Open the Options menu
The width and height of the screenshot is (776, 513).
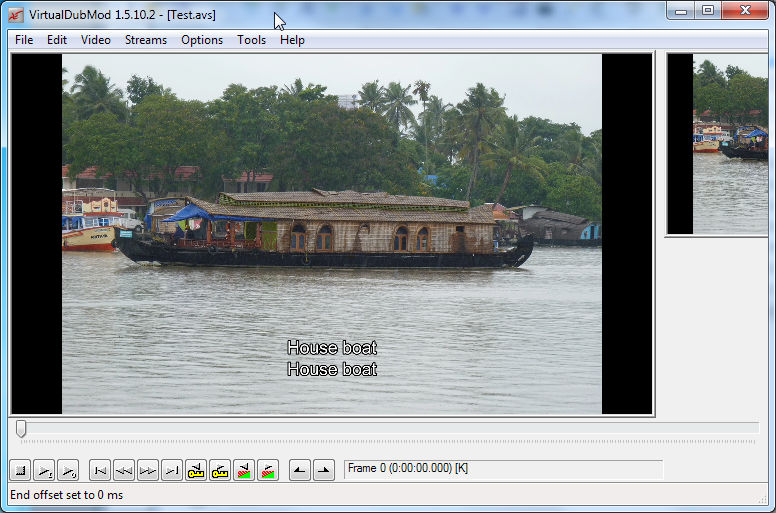coord(202,40)
